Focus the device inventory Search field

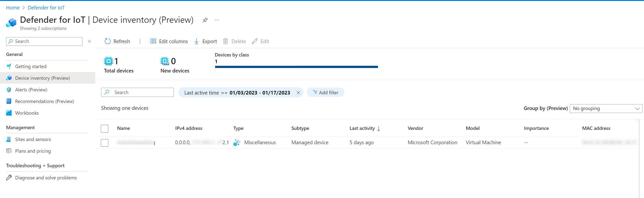[x=137, y=92]
